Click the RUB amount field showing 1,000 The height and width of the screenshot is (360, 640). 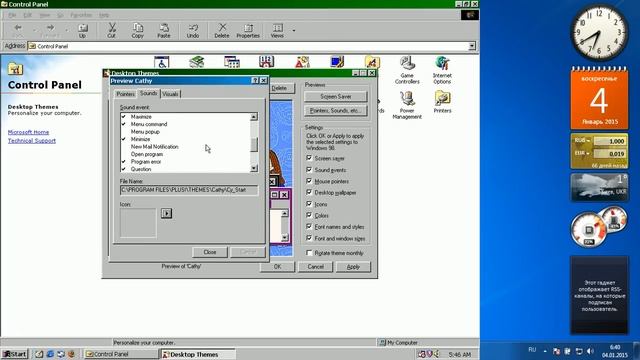609,141
